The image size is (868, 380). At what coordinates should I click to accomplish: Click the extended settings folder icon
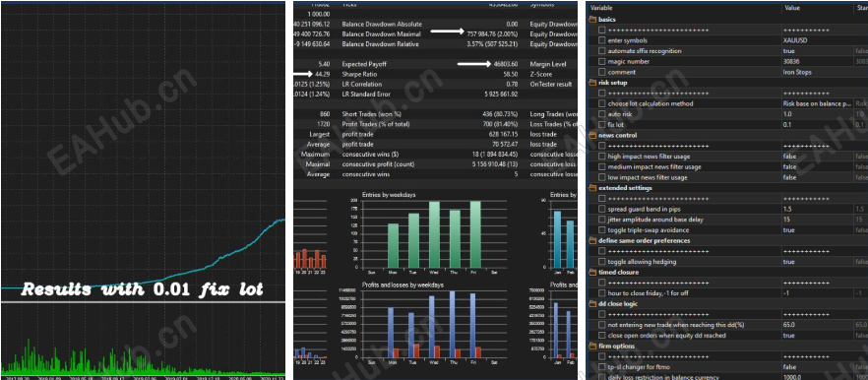[x=592, y=188]
